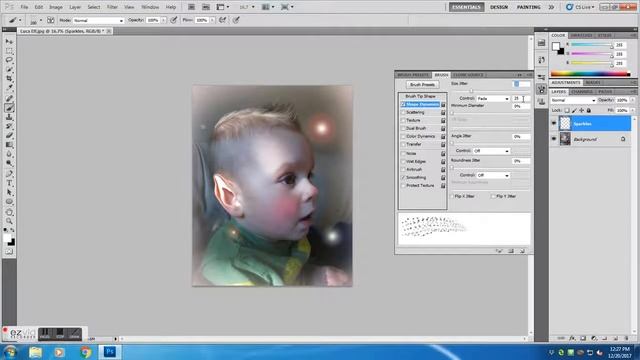Screen dimensions: 640x360
Task: Select the Rectangular Marquee tool
Action: 9,51
